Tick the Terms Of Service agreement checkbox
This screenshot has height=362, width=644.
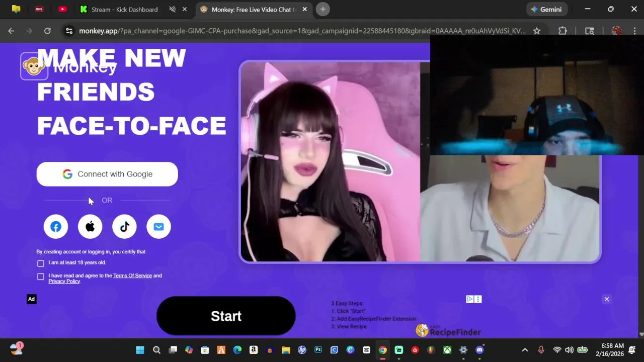point(41,276)
